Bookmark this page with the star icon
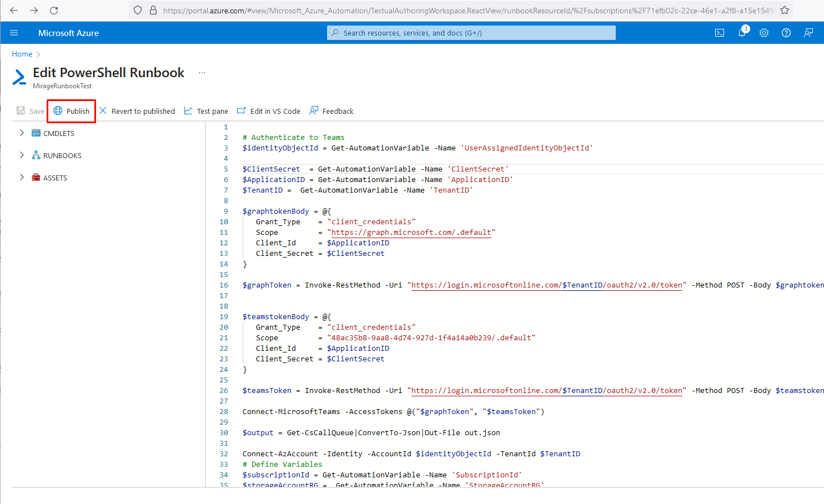 coord(784,10)
